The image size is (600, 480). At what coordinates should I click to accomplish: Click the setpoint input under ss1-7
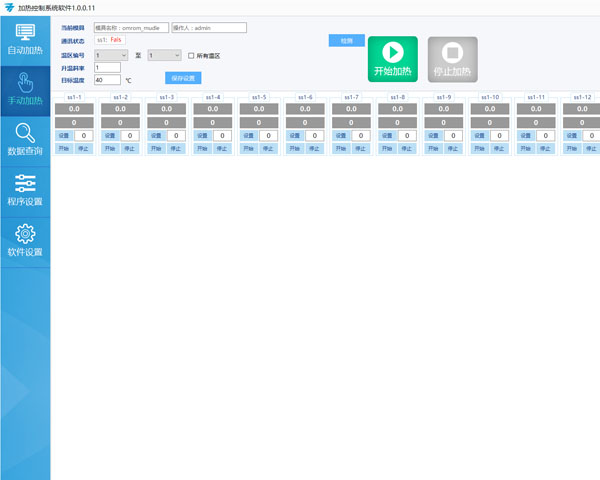[360, 135]
